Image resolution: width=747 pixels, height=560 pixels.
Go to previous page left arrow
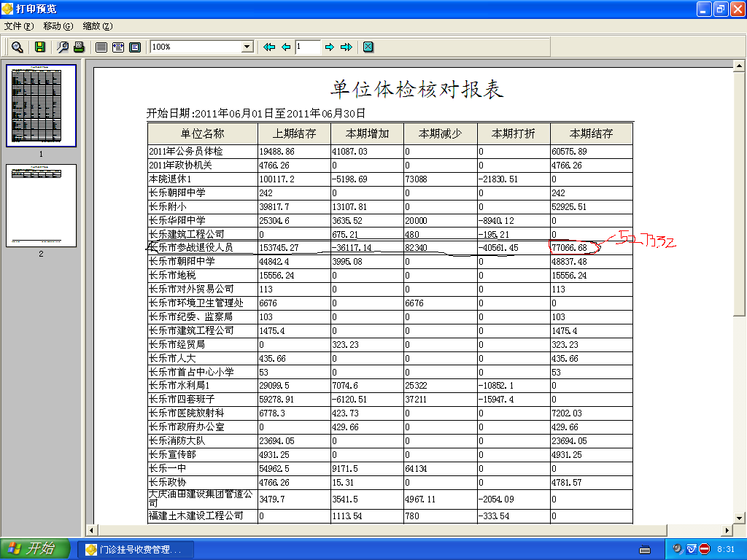click(x=286, y=47)
